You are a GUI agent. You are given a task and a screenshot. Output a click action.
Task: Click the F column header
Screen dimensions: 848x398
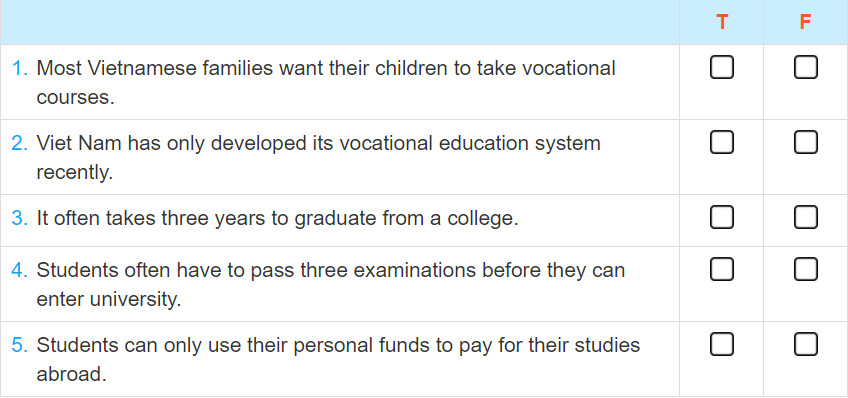tap(805, 22)
